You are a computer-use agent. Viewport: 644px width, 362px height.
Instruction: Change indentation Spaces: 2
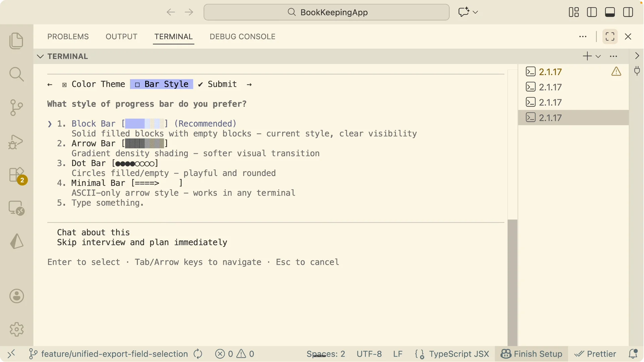coord(326,354)
